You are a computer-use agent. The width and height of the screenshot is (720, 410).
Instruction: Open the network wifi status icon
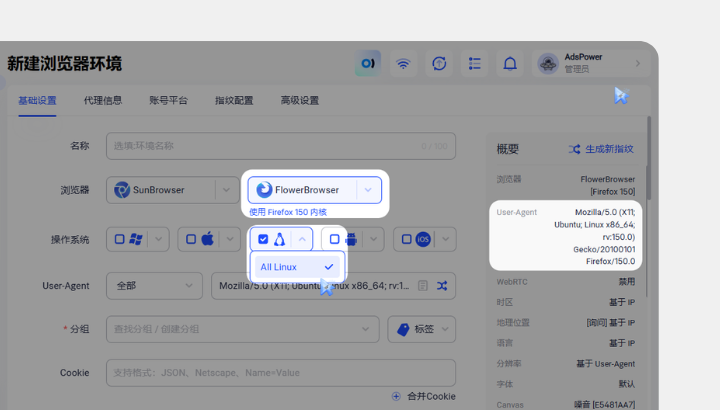[403, 63]
